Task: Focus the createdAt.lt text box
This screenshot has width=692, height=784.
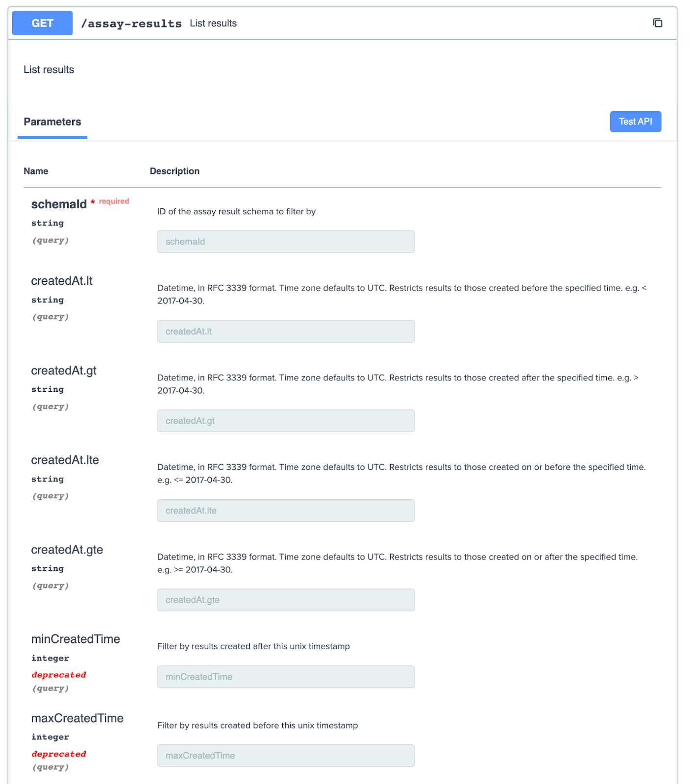Action: coord(286,331)
